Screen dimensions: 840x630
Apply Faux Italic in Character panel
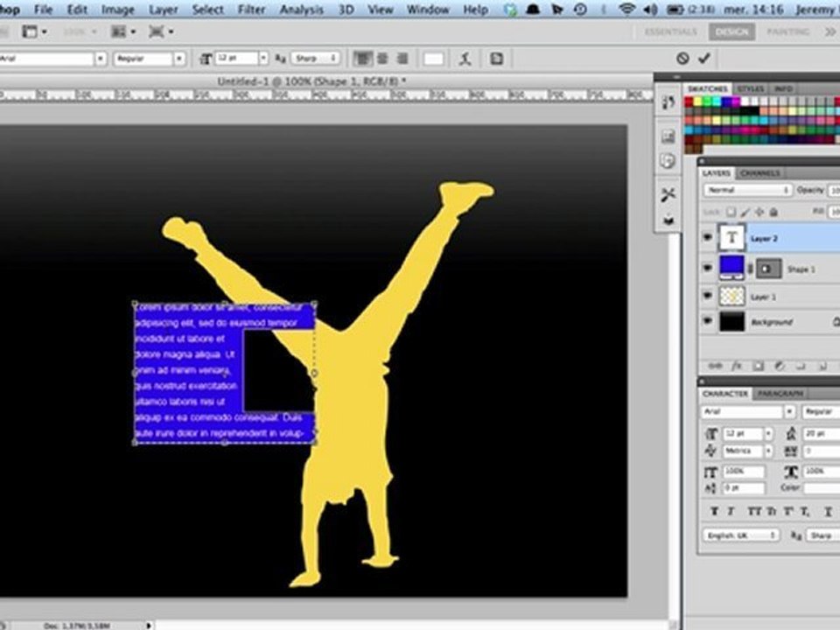click(x=731, y=511)
